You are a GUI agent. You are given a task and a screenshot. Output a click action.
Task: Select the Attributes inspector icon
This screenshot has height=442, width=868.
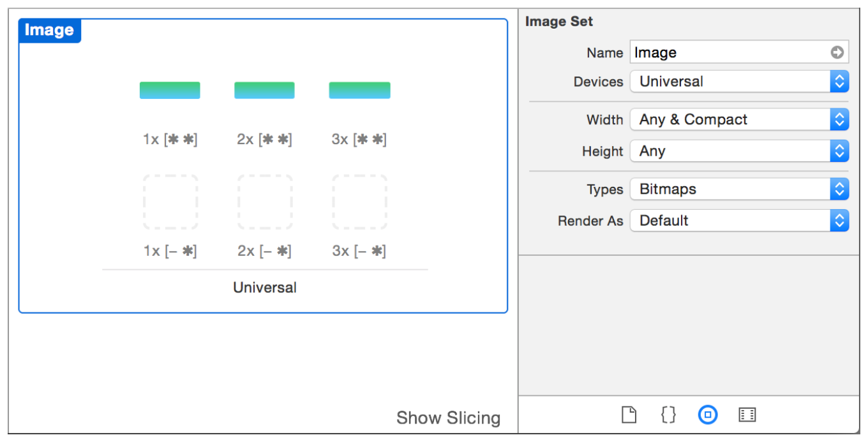click(708, 415)
